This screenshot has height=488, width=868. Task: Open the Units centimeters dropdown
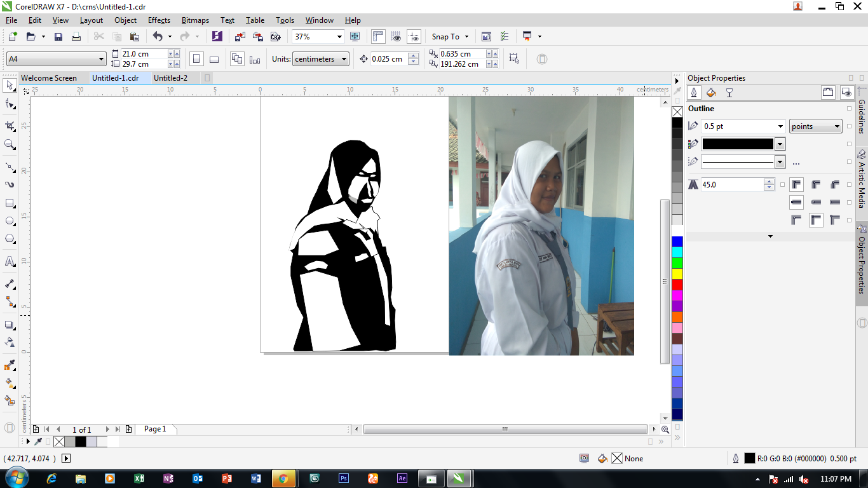click(x=321, y=59)
